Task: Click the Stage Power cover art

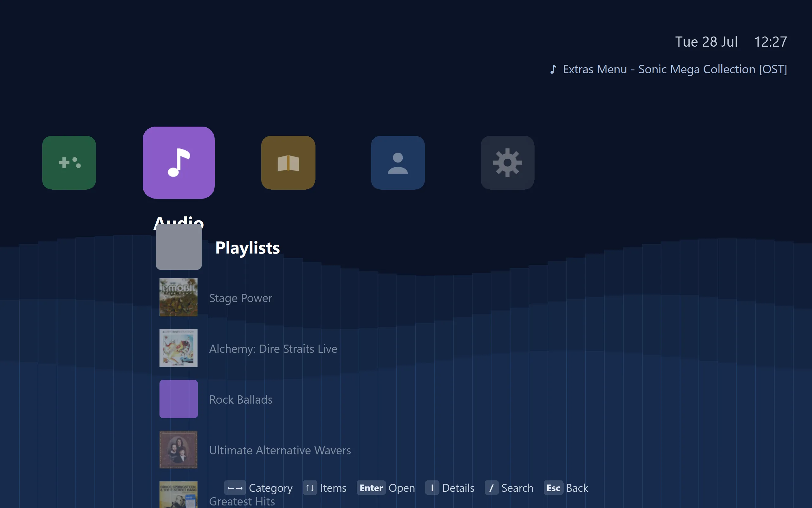Action: 178,297
